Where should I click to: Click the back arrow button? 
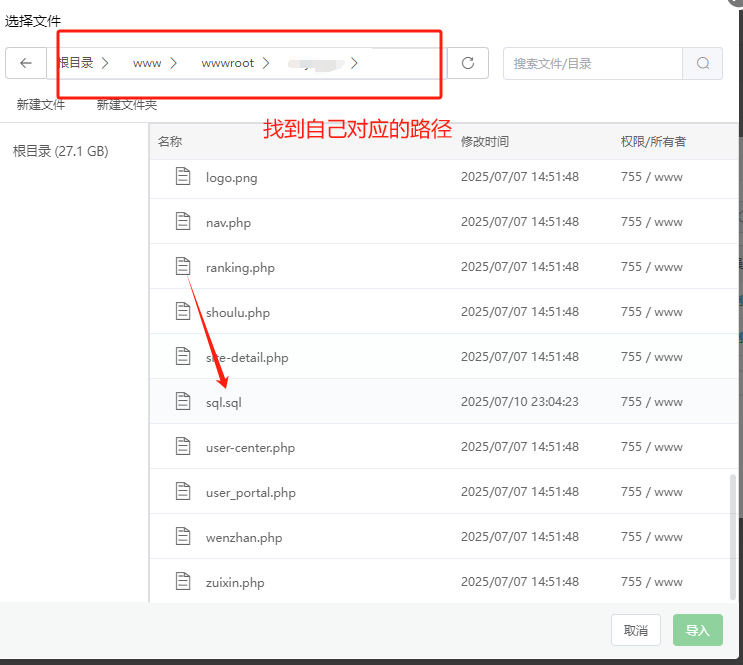coord(26,63)
